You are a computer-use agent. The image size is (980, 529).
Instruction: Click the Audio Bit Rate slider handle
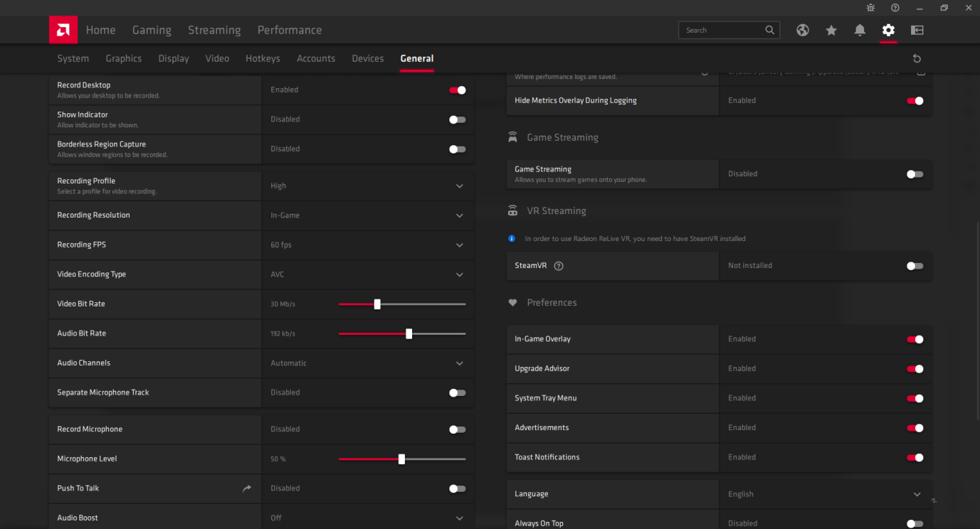point(409,333)
